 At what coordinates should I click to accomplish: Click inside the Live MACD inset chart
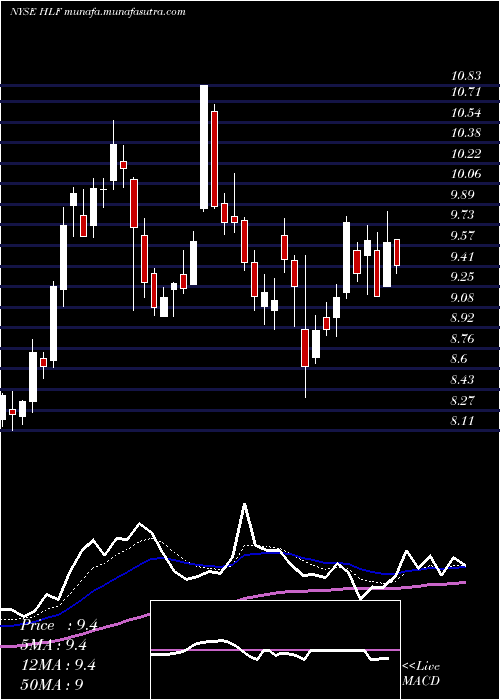click(275, 650)
